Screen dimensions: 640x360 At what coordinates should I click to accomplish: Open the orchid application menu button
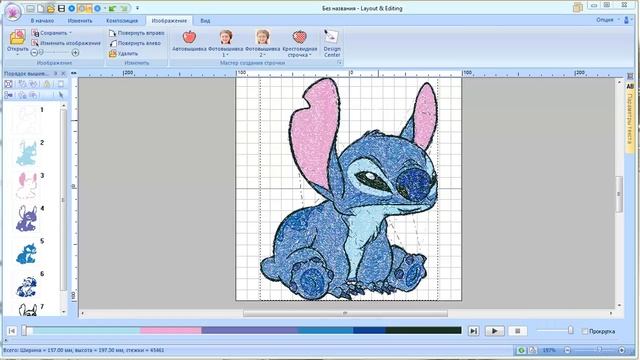(13, 11)
